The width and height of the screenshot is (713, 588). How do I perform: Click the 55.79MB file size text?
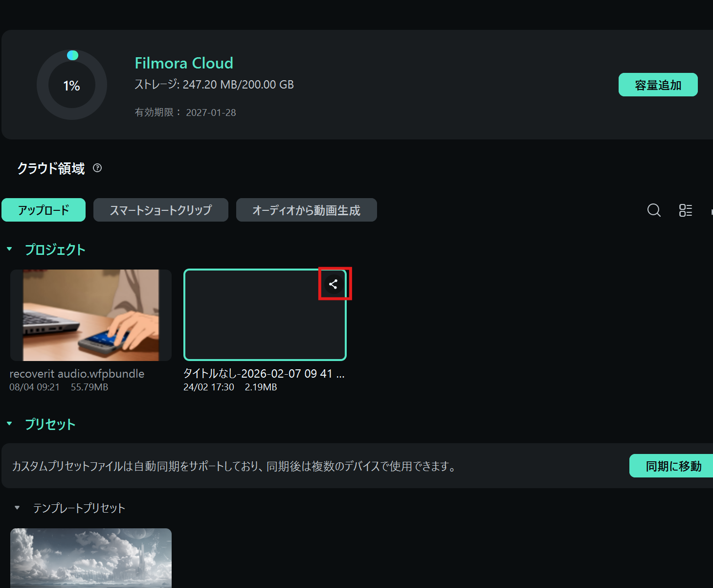pos(89,387)
